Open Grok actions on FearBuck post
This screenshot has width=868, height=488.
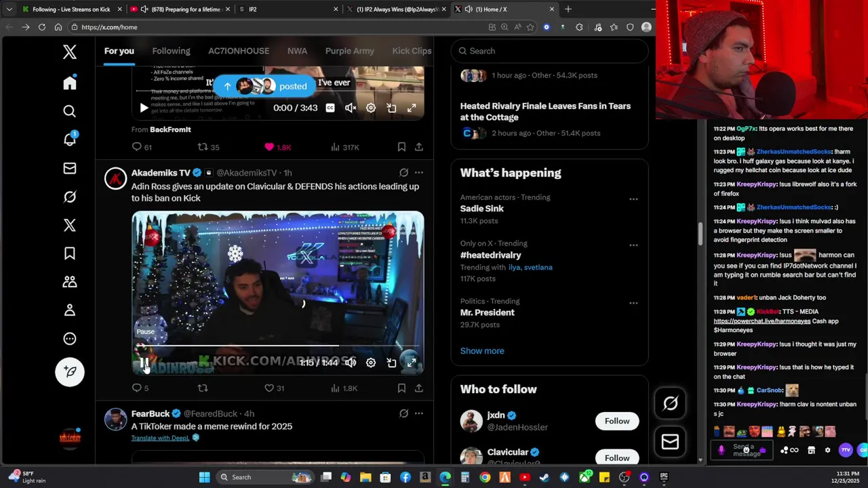[403, 413]
